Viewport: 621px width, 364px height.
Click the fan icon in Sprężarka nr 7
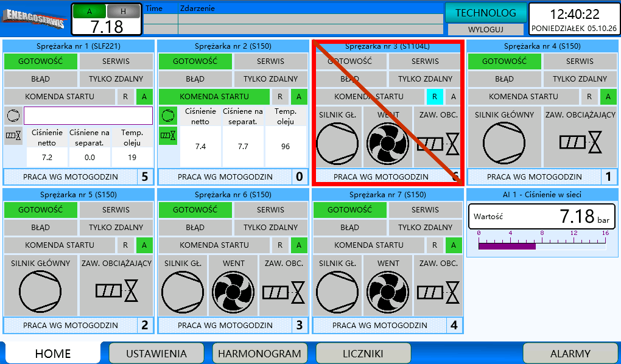coord(388,292)
